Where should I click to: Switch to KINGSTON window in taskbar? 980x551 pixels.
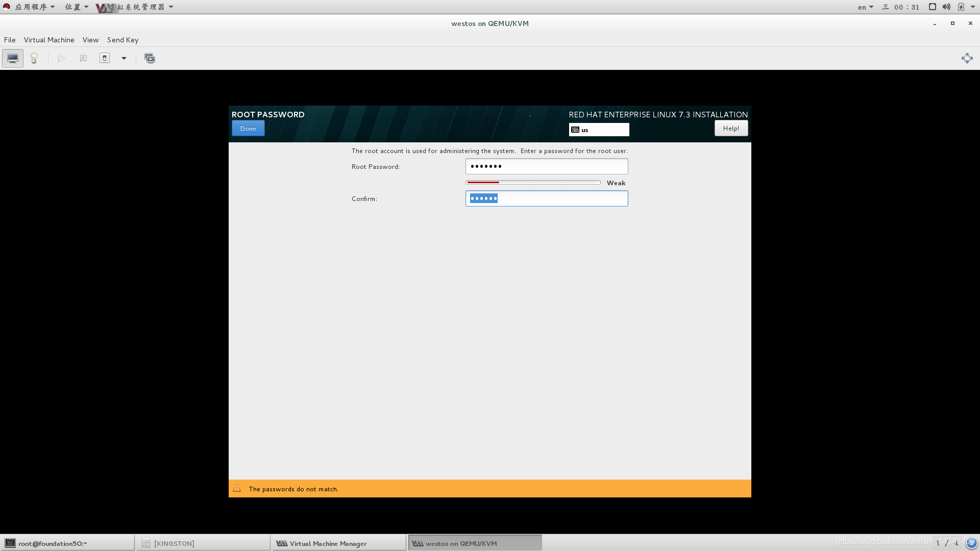point(203,543)
